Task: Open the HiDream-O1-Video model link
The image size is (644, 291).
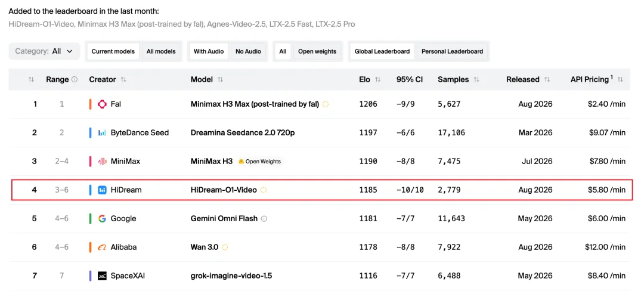Action: 224,190
